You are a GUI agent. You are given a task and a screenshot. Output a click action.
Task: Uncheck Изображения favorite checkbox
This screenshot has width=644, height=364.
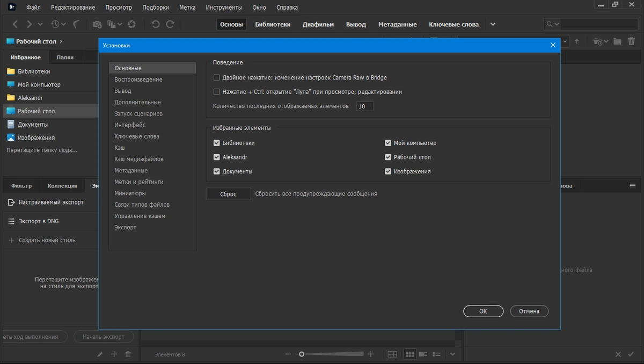tap(388, 172)
